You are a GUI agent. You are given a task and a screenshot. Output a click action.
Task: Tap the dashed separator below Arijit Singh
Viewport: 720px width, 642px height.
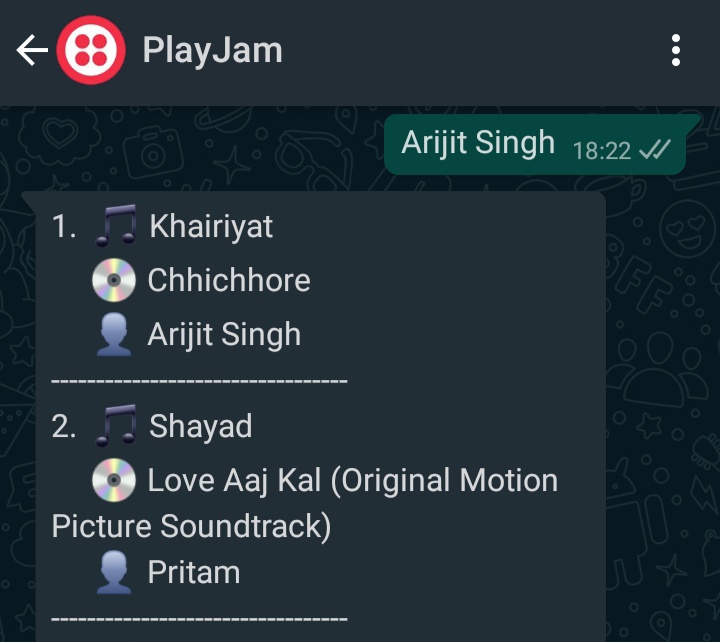199,381
